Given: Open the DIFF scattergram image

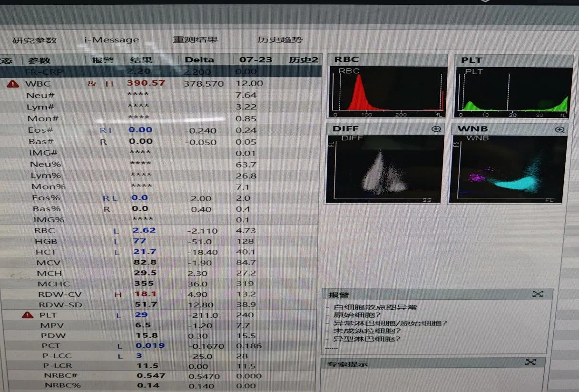Looking at the screenshot, I should point(384,168).
